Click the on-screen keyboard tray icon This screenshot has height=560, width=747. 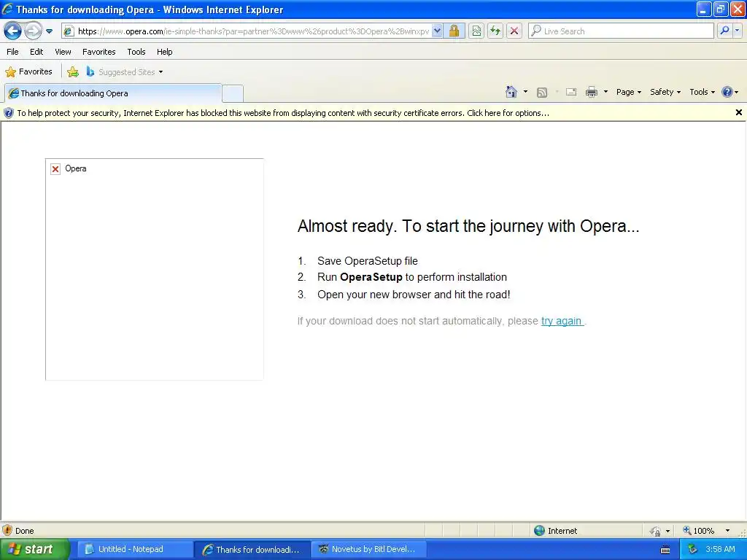[665, 550]
